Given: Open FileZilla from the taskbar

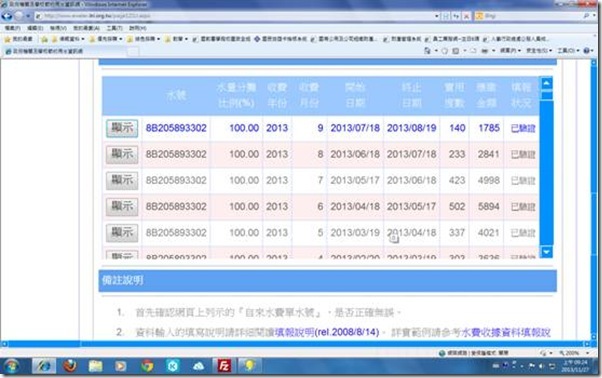Looking at the screenshot, I should pyautogui.click(x=223, y=366).
